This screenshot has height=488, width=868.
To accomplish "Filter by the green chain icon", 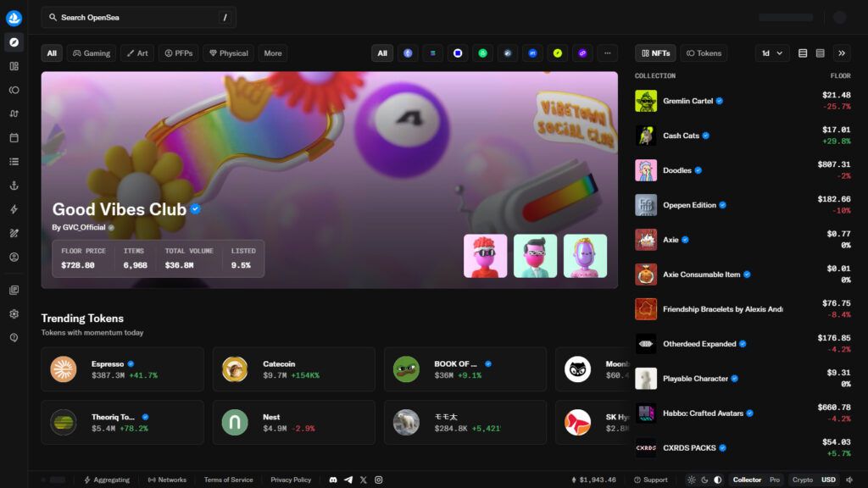I will click(482, 53).
